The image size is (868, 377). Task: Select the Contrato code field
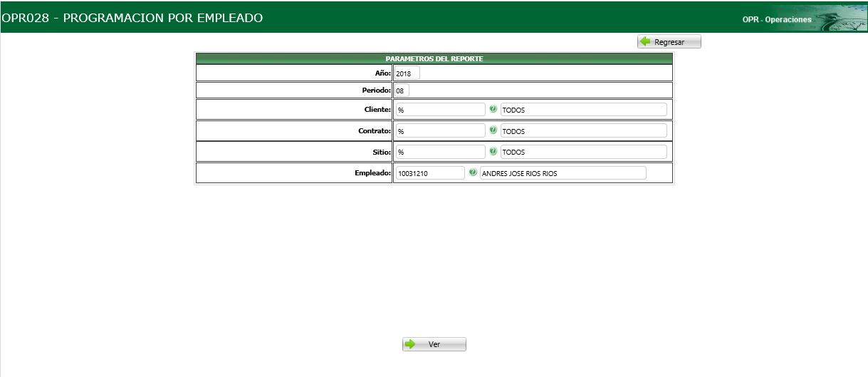point(440,131)
